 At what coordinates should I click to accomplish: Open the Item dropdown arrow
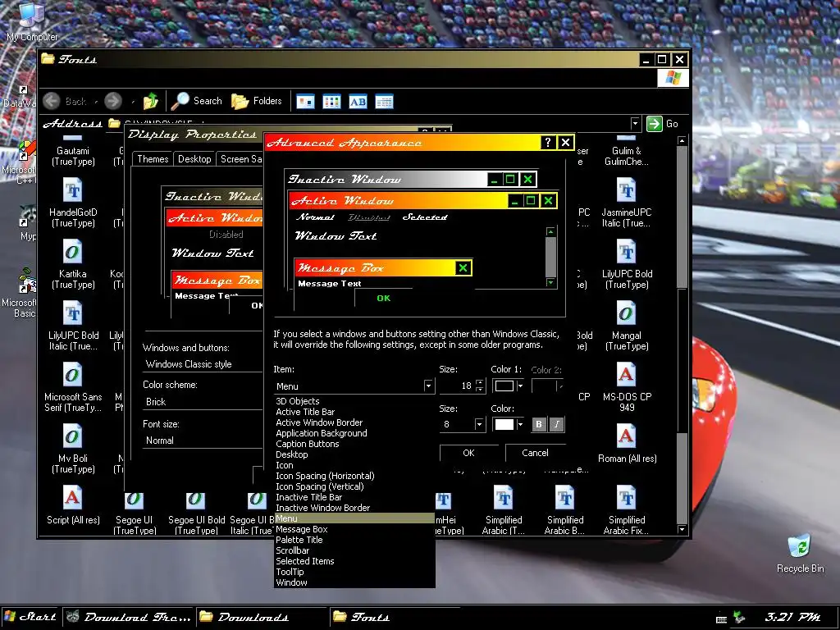pyautogui.click(x=428, y=386)
